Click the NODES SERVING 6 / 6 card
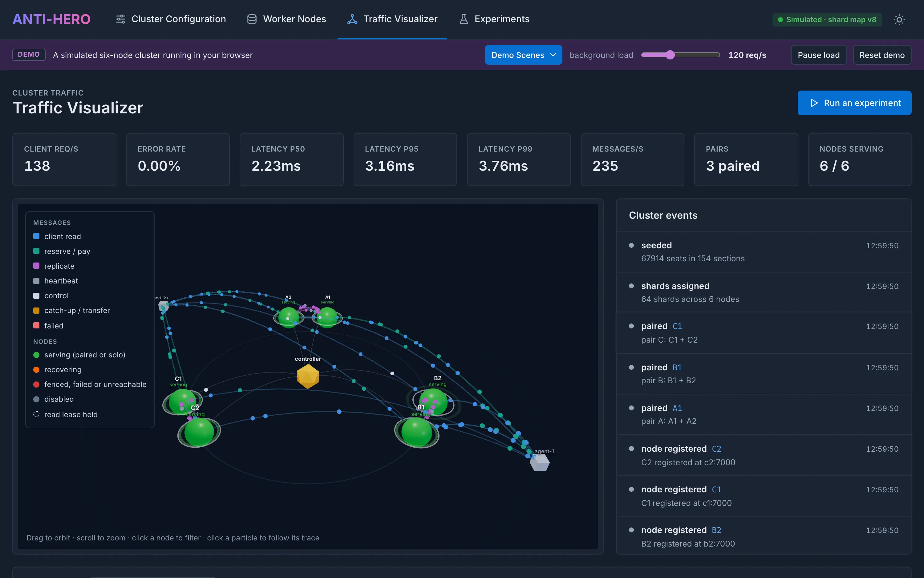 (859, 159)
